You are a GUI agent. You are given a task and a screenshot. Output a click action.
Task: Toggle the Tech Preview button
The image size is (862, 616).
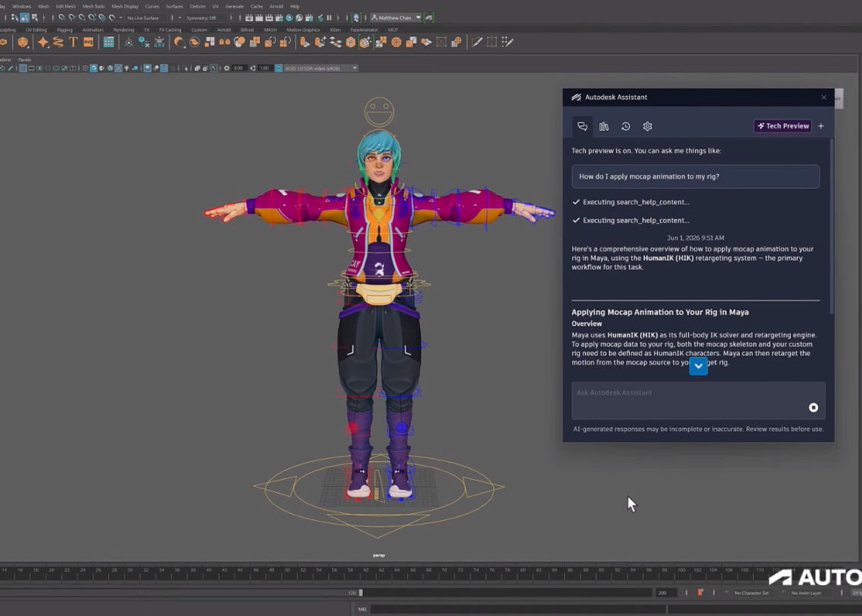(783, 125)
